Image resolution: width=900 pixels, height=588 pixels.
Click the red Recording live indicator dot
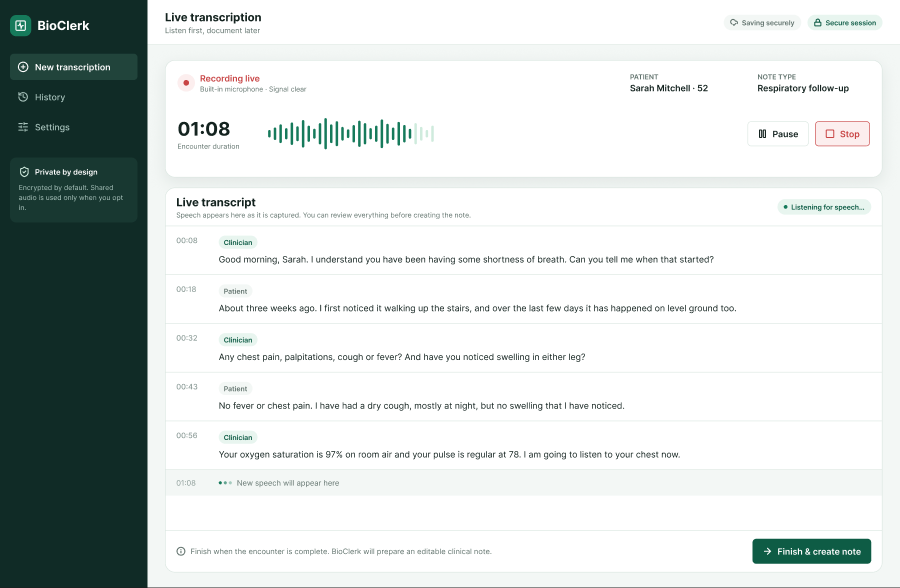click(x=186, y=83)
